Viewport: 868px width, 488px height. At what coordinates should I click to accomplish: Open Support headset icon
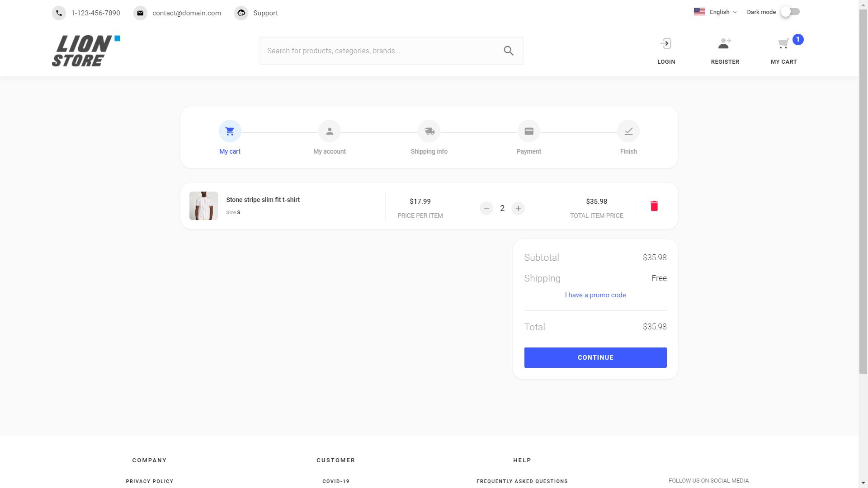pos(241,13)
